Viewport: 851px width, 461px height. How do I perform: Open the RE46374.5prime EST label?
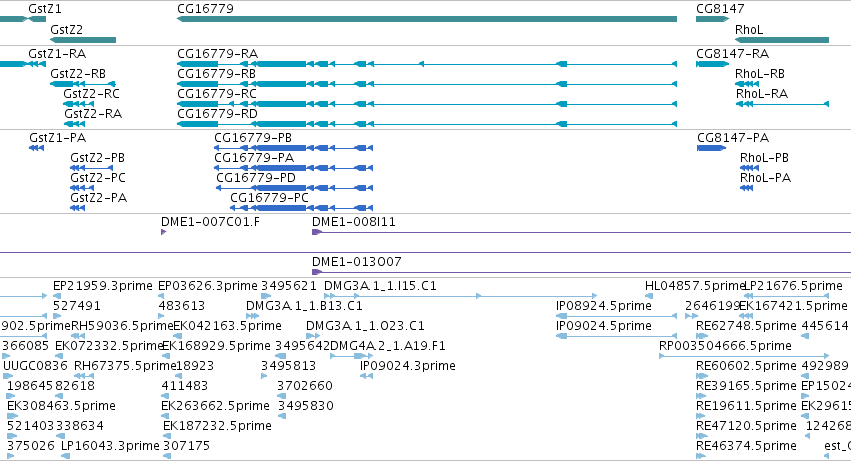746,446
